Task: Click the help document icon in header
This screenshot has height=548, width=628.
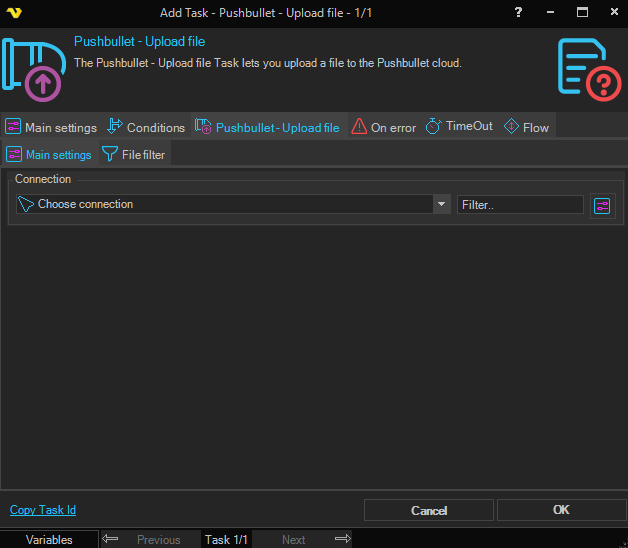Action: [588, 68]
